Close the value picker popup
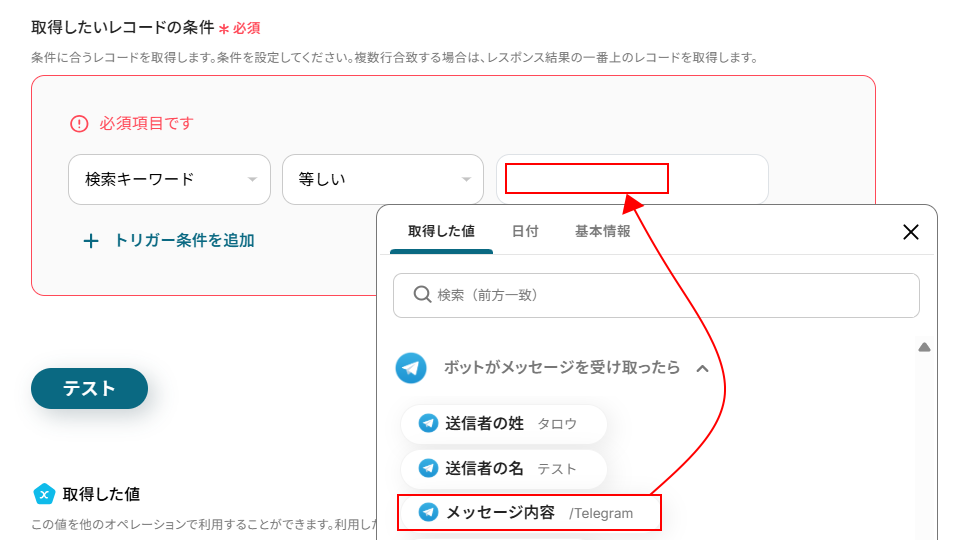Screen dimensions: 961x540 pos(911,232)
